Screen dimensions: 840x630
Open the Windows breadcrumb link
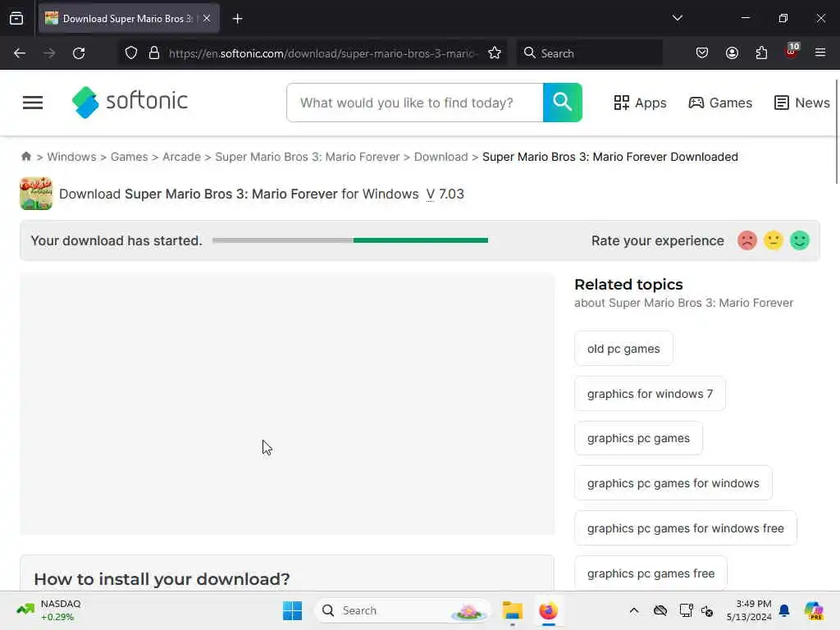click(72, 157)
